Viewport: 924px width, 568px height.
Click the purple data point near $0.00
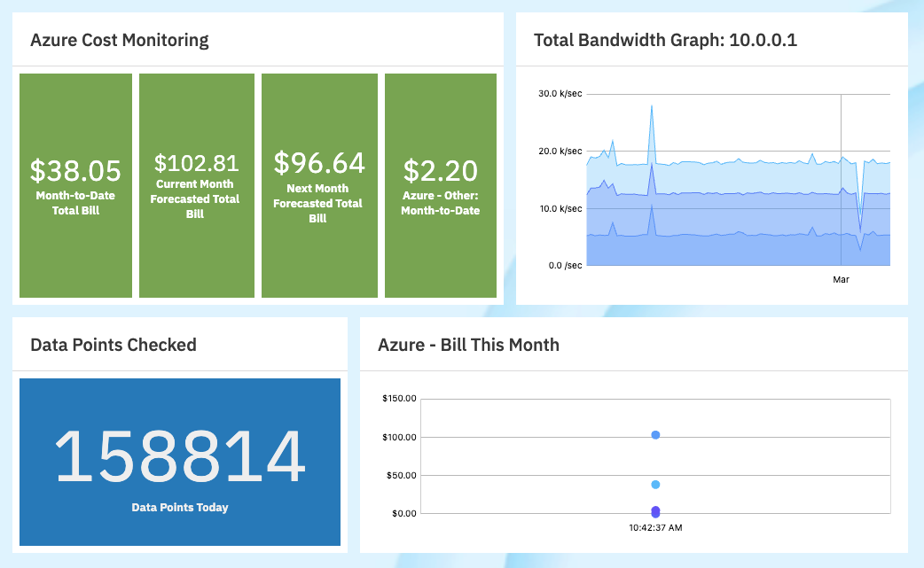coord(655,511)
